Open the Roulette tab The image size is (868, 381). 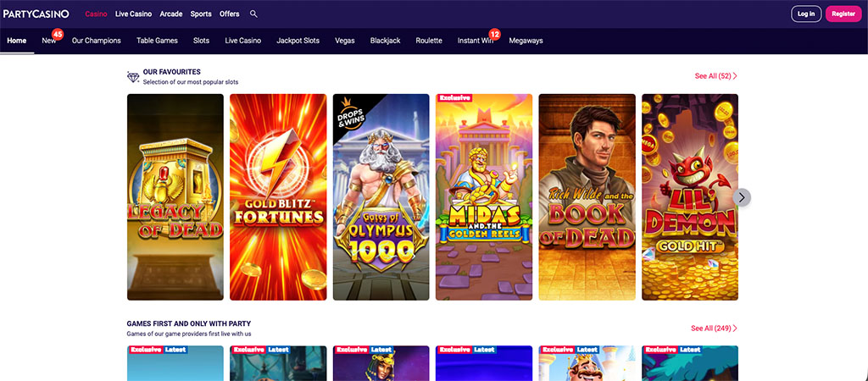(429, 41)
